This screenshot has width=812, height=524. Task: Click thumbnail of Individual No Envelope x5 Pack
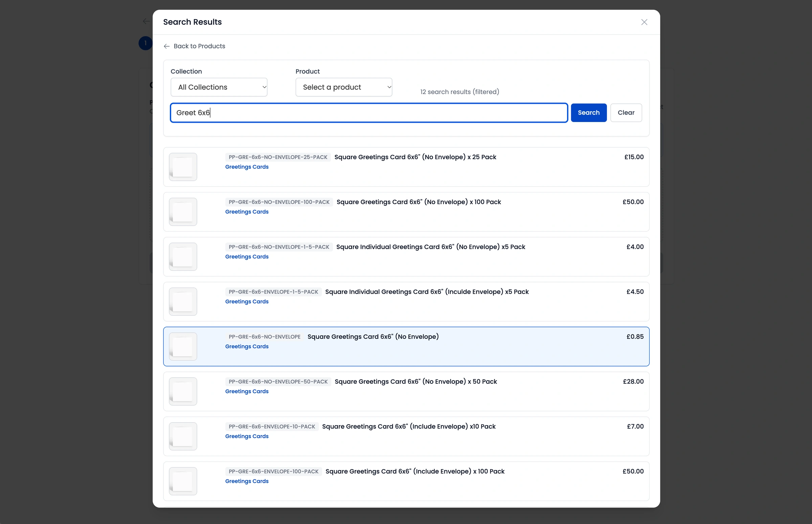click(x=183, y=257)
